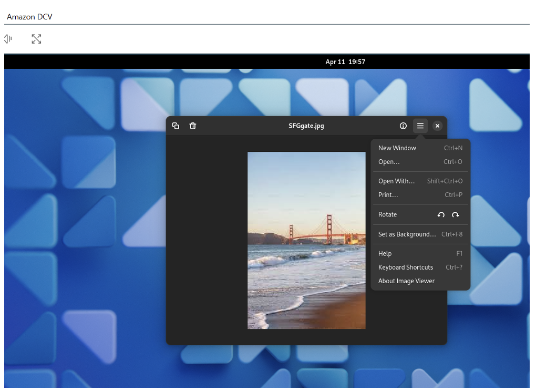This screenshot has width=536, height=392.
Task: Click the SFGgate.jpg title text
Action: (306, 126)
